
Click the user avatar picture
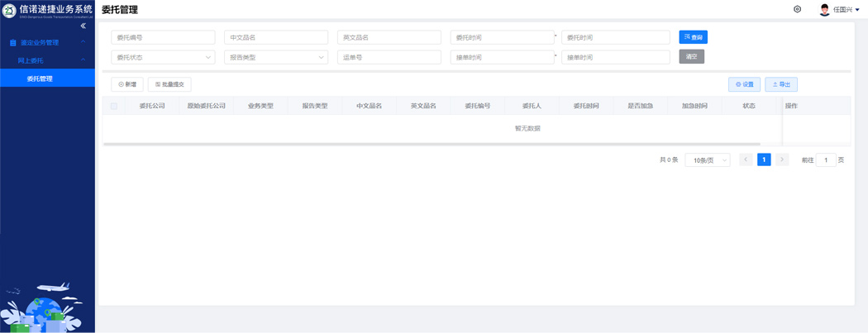824,10
